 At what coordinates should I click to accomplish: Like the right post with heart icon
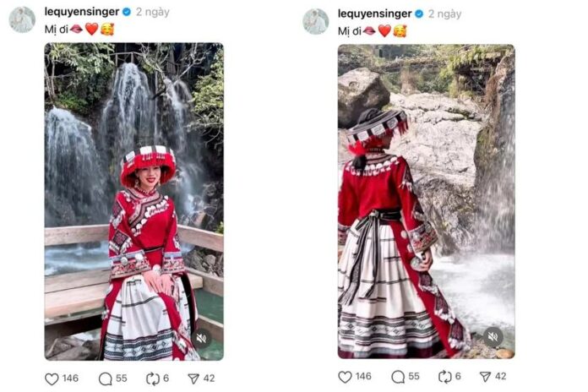point(345,377)
